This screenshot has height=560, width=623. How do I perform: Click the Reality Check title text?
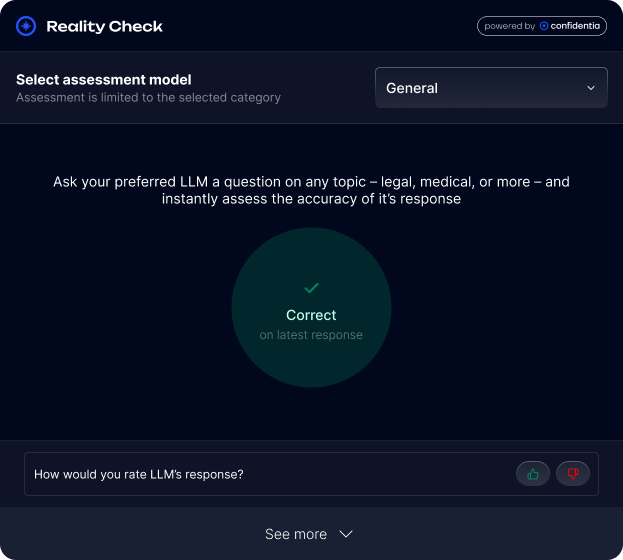click(104, 26)
